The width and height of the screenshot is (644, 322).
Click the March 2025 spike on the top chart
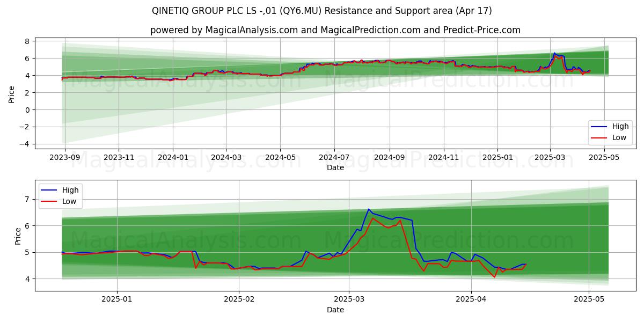pos(554,53)
